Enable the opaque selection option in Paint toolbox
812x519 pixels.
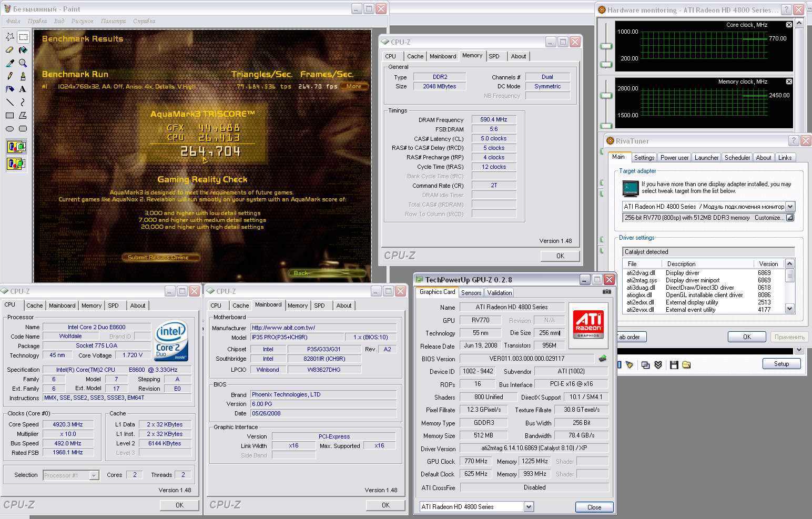tap(16, 147)
